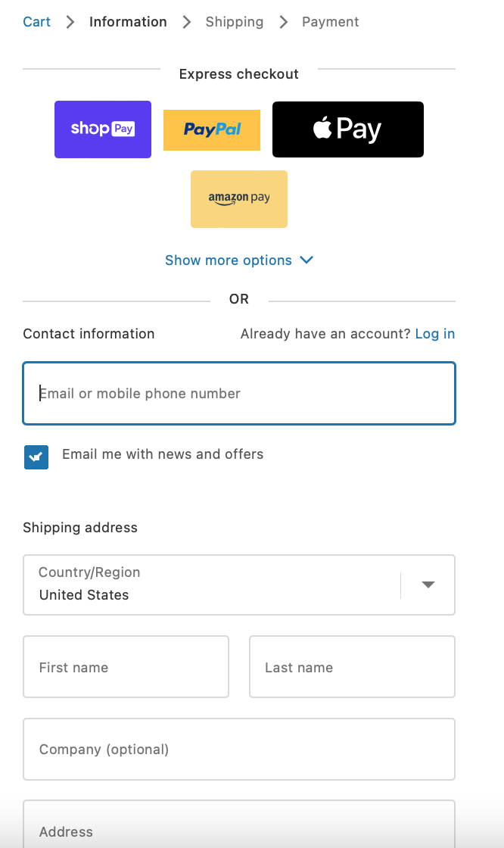
Task: Expand Show more options
Action: tap(229, 260)
